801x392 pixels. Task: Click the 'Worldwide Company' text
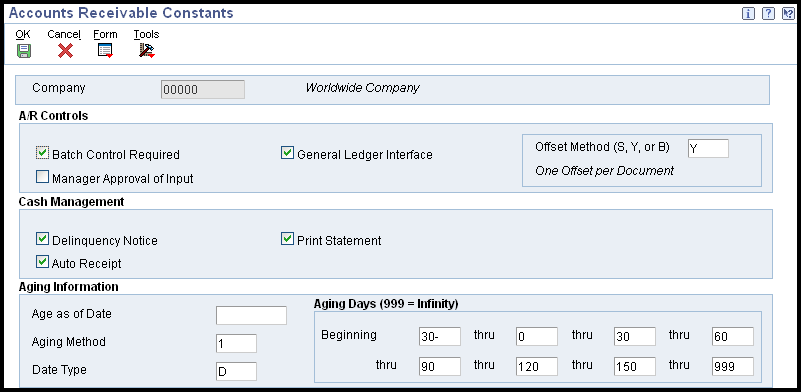point(362,88)
